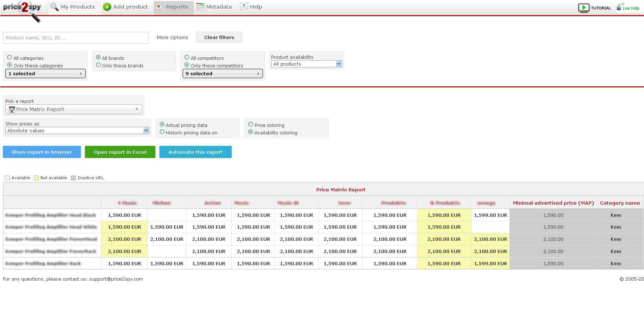Open the TUTORIAL link
The image size is (644, 320).
click(595, 8)
